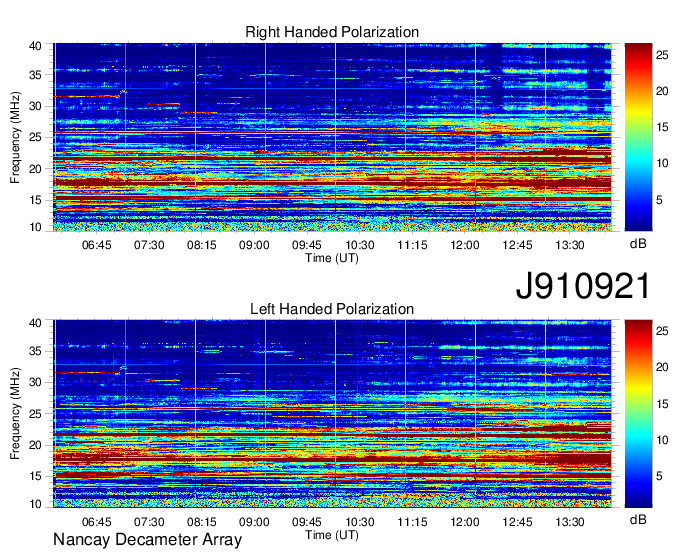Click the 15 dB mark on top color bar
The width and height of the screenshot is (680, 552).
[662, 127]
